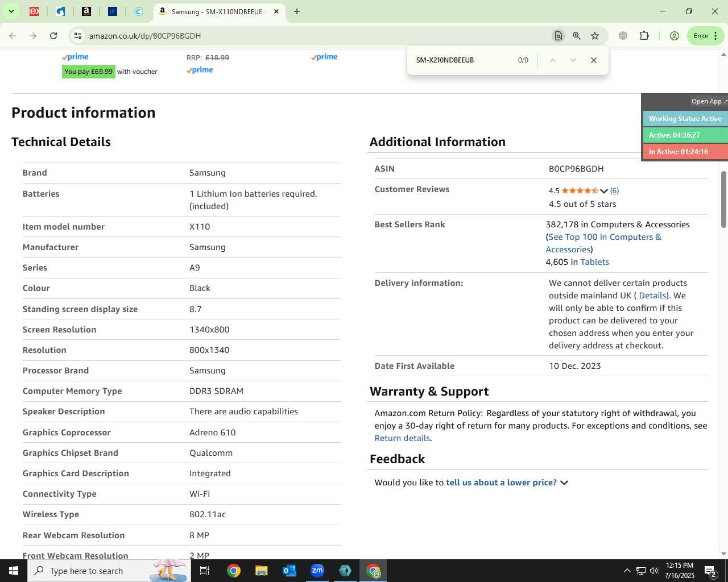
Task: Switch to the first red pinned tab
Action: [x=34, y=11]
